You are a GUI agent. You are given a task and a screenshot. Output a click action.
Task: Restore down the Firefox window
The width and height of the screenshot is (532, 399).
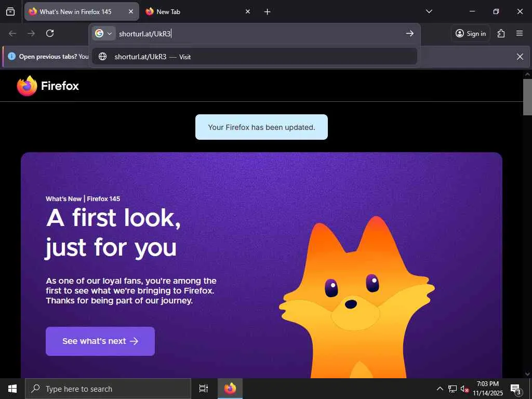[496, 11]
